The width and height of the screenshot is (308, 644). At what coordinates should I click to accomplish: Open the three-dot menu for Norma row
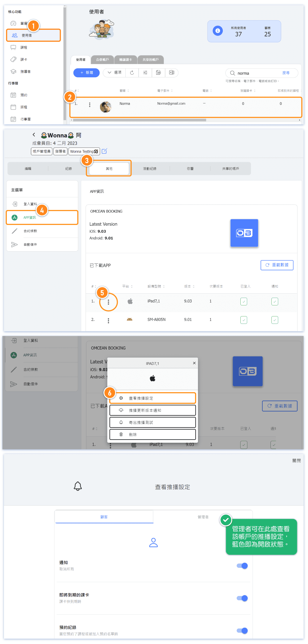point(90,105)
